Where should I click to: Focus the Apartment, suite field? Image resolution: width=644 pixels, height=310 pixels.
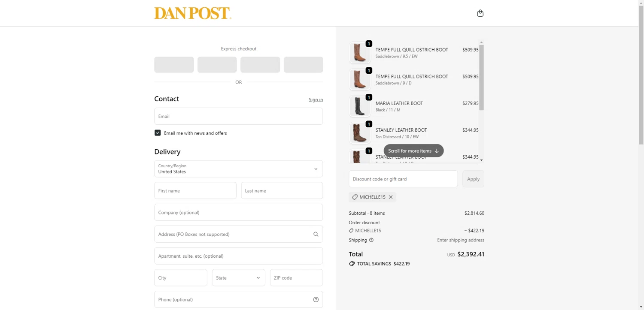(238, 256)
